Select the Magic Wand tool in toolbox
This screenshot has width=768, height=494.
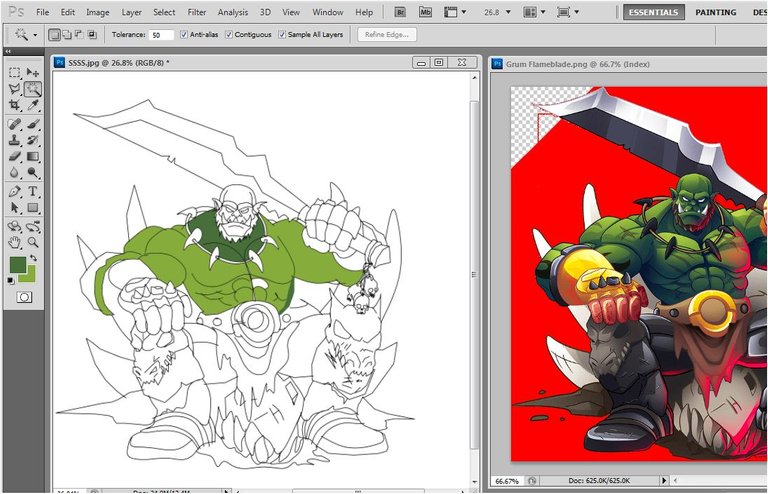[x=33, y=89]
